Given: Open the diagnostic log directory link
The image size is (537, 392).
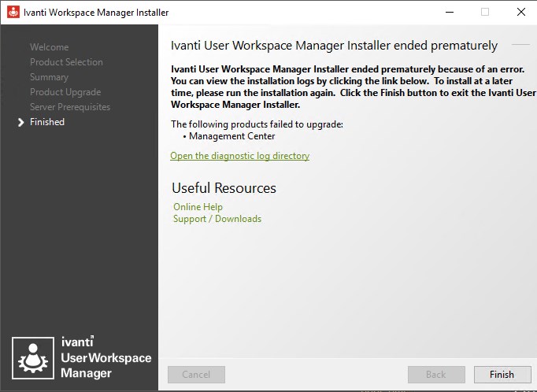Looking at the screenshot, I should click(239, 156).
